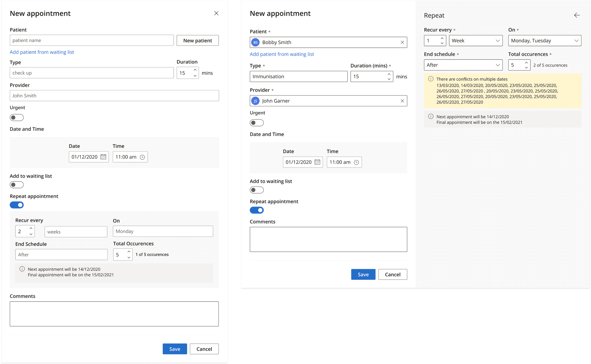
Task: Toggle the Repeat appointment switch on second form
Action: [x=257, y=210]
